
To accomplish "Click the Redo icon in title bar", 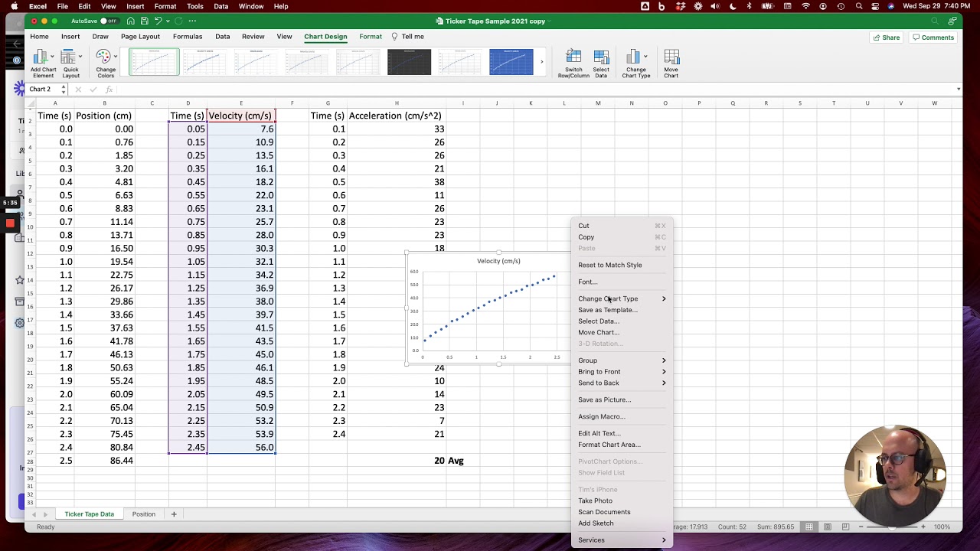I will click(x=178, y=21).
